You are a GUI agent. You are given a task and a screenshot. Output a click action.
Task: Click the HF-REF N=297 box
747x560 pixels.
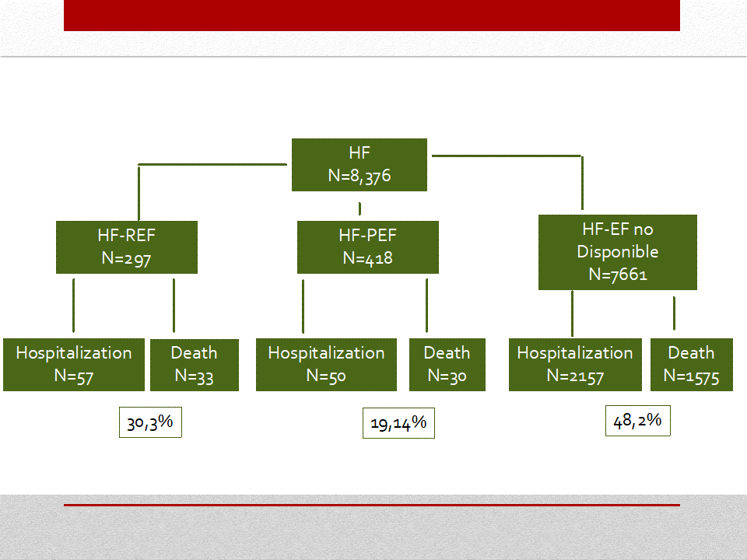(x=127, y=247)
